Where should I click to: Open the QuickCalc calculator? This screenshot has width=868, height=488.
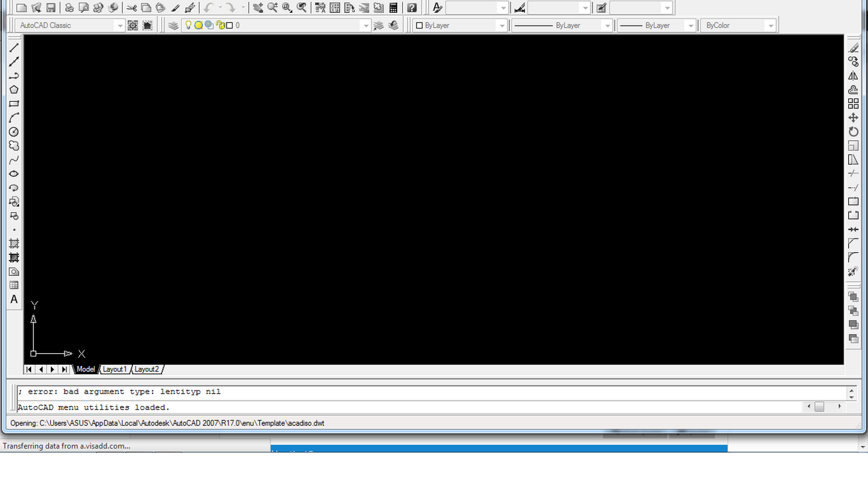393,8
